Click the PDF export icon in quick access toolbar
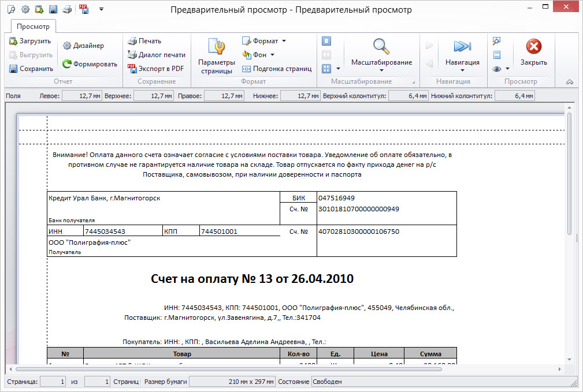The image size is (583, 392). pos(84,9)
